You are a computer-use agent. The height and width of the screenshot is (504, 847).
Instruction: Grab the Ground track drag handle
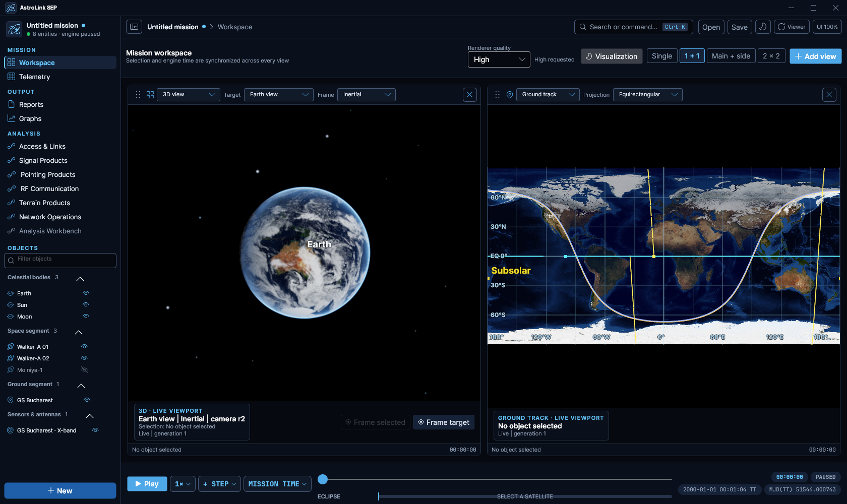[497, 95]
